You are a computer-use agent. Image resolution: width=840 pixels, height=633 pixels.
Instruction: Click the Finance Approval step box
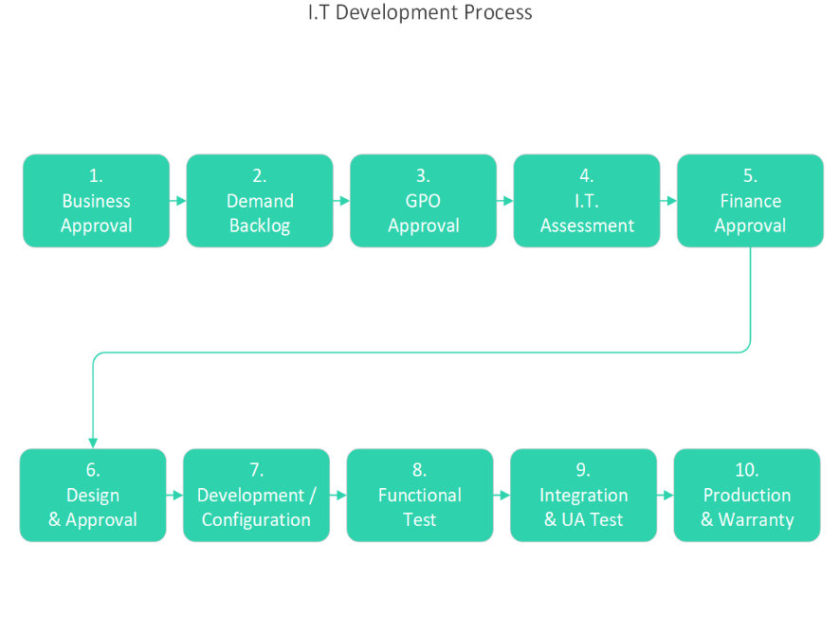tap(750, 201)
